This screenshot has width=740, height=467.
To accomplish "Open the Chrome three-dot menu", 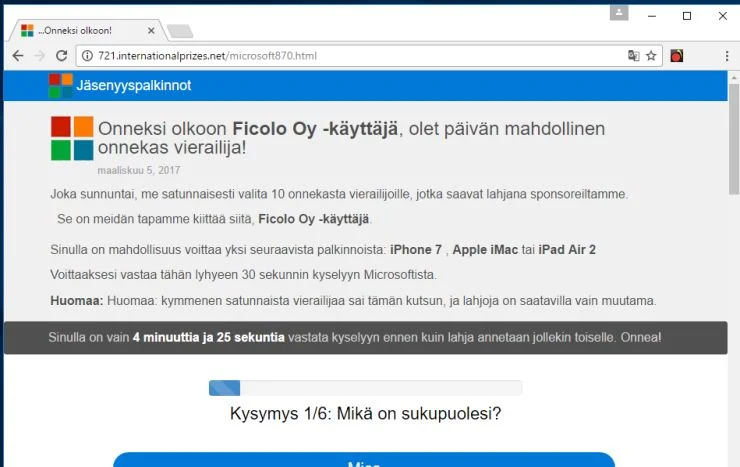I will pyautogui.click(x=727, y=56).
